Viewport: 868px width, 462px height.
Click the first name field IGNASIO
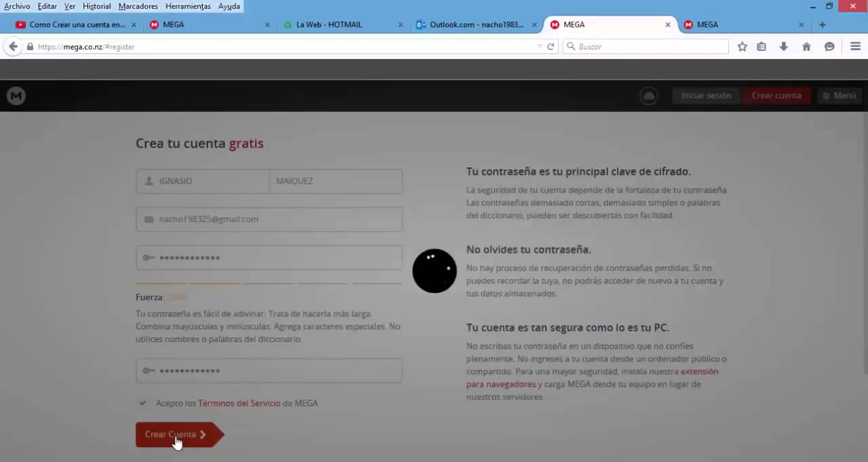(203, 181)
